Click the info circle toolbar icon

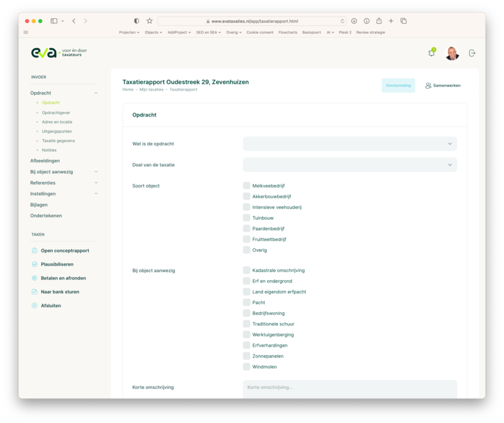(367, 21)
